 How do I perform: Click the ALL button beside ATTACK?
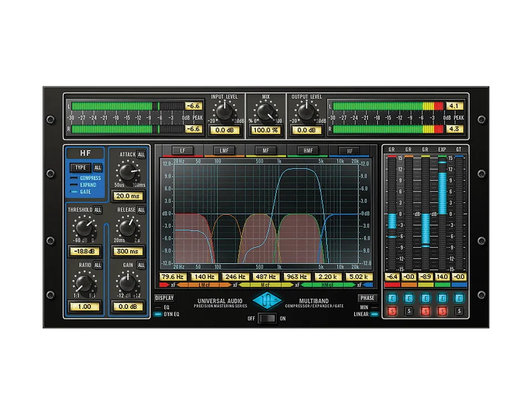141,154
